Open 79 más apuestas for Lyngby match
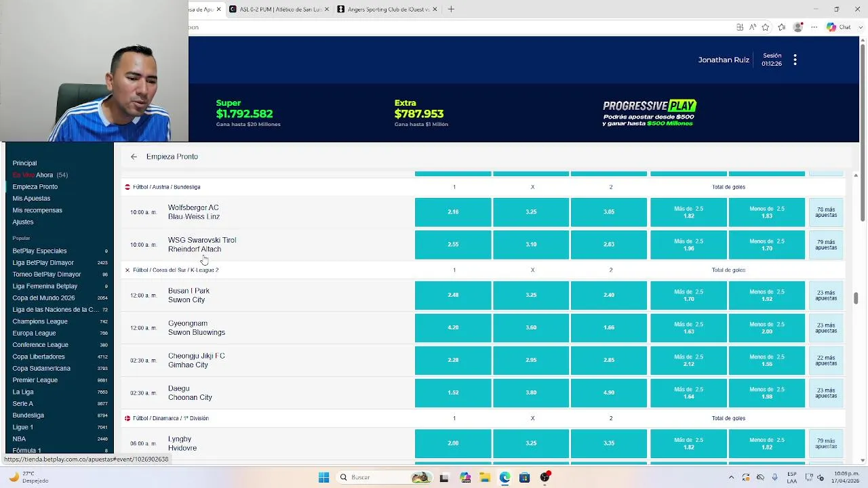The height and width of the screenshot is (488, 868). (826, 443)
